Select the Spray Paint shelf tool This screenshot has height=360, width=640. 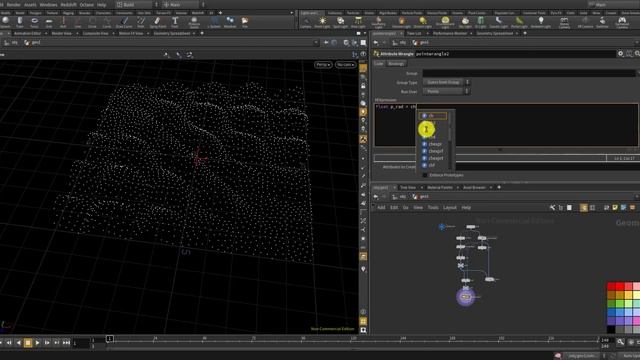click(158, 22)
